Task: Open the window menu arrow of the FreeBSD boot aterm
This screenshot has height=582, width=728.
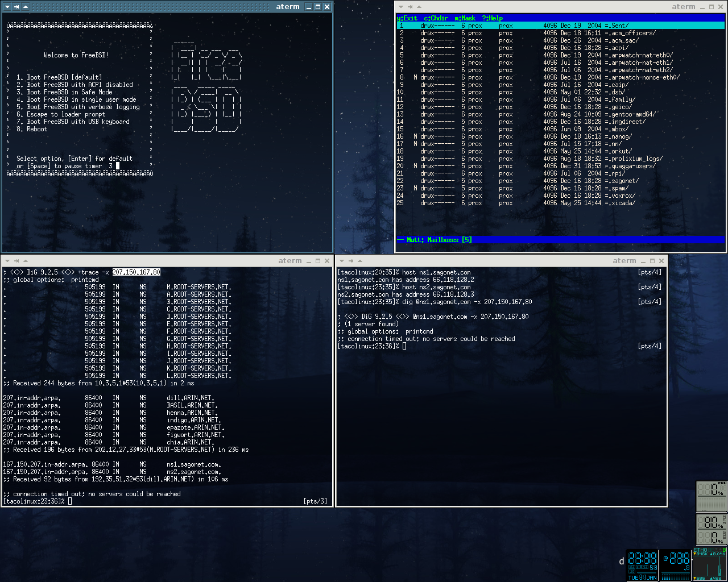Action: tap(7, 7)
